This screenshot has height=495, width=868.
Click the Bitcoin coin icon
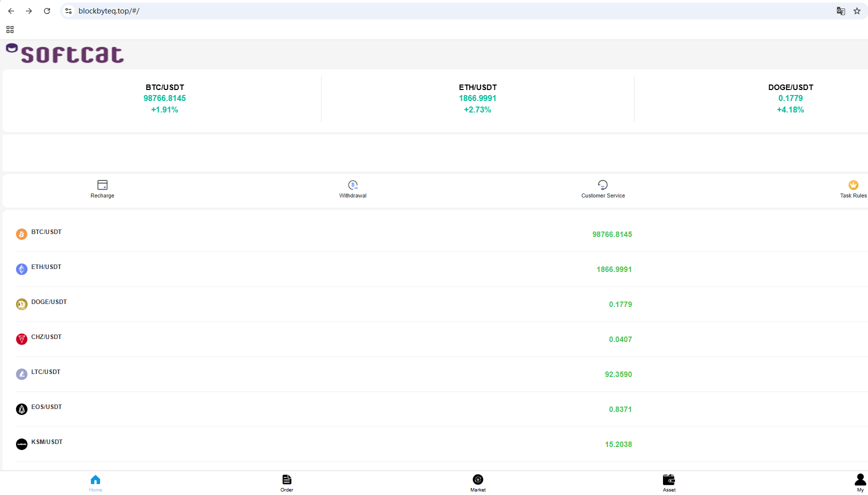[21, 234]
